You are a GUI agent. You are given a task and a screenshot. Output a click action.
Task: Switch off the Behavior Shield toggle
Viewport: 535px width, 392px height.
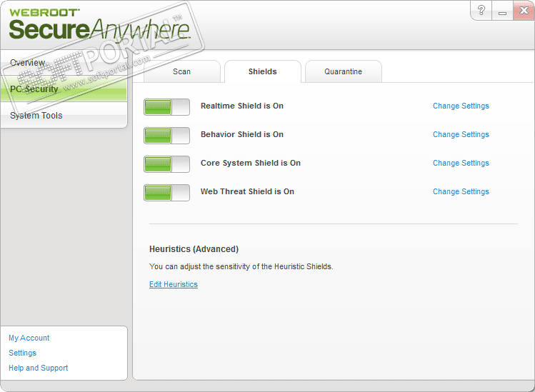(x=166, y=136)
